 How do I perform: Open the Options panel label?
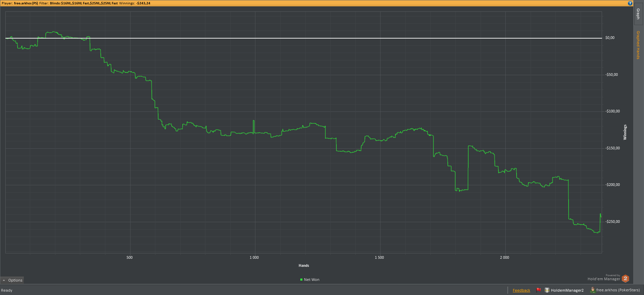(x=15, y=280)
